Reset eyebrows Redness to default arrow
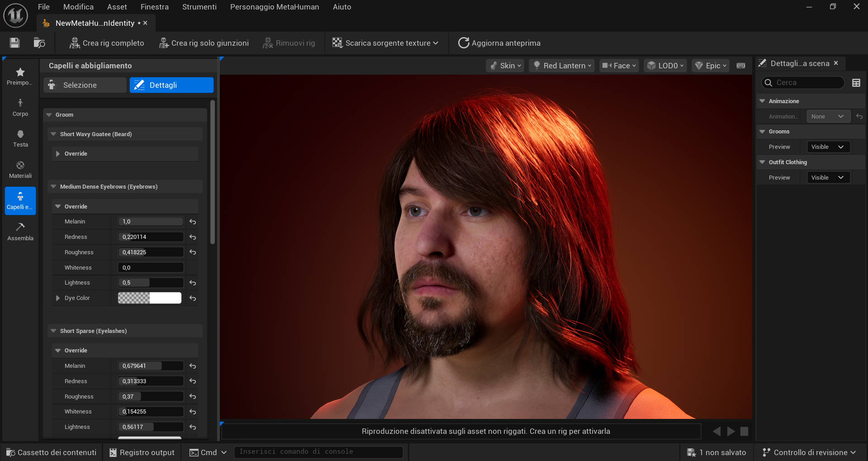Viewport: 868px width, 461px height. 193,237
